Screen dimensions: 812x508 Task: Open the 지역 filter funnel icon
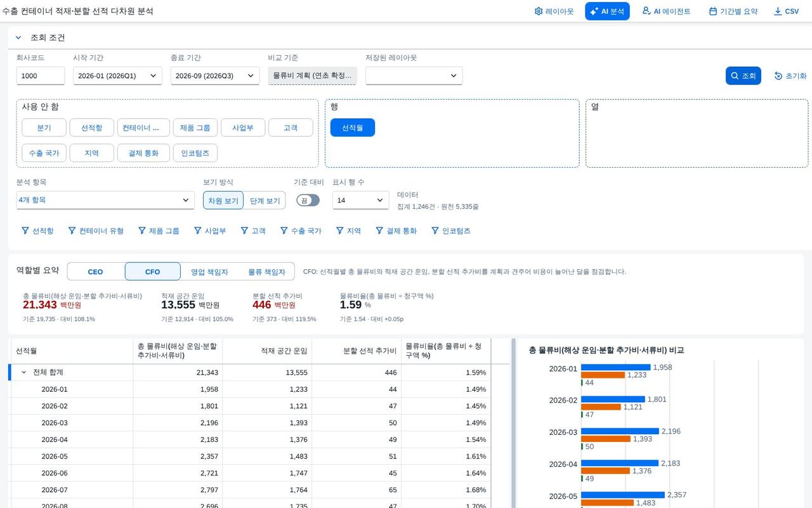point(340,231)
